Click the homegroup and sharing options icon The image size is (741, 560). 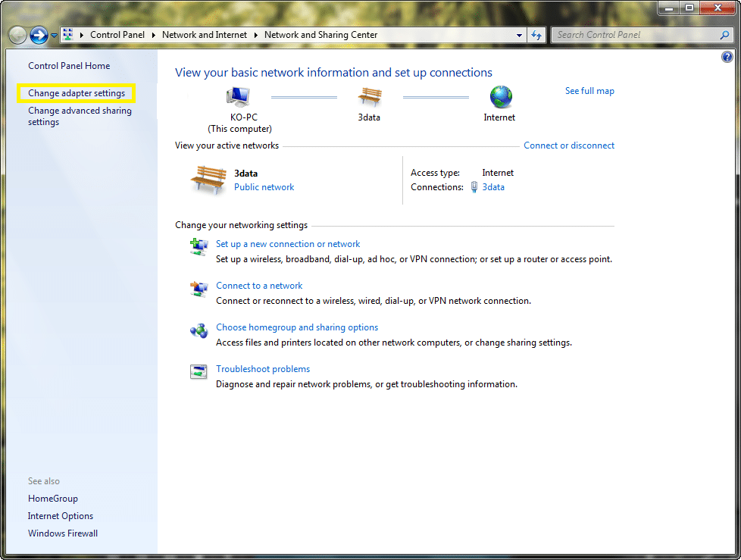point(199,330)
